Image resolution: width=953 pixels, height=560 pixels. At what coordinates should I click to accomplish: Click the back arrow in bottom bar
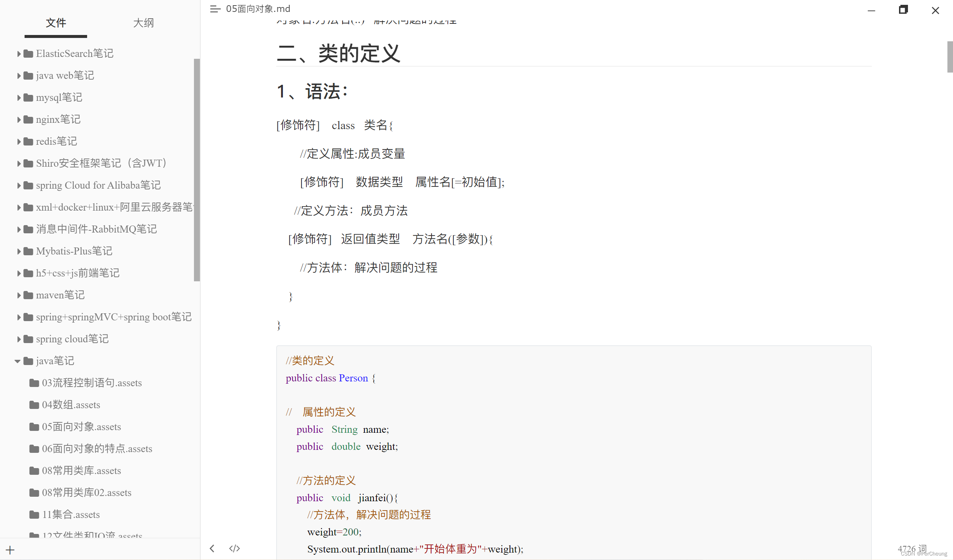click(x=212, y=548)
